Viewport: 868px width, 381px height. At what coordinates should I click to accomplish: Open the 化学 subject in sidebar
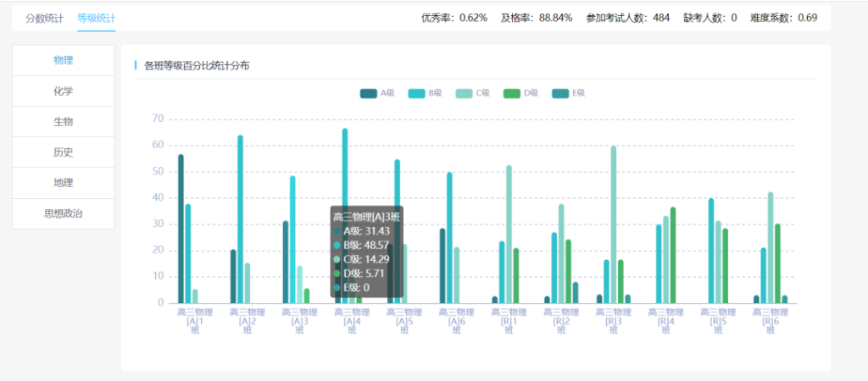[63, 91]
